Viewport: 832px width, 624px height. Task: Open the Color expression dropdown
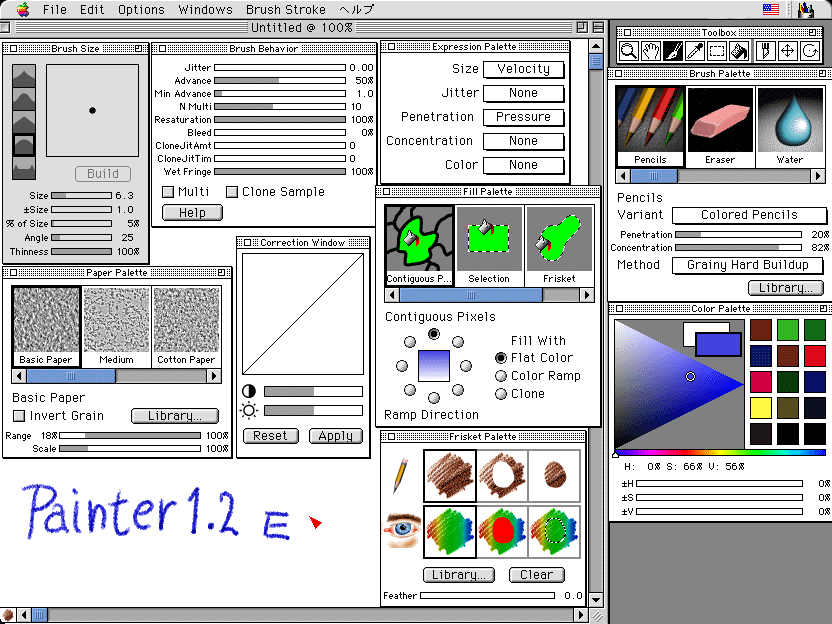point(524,166)
